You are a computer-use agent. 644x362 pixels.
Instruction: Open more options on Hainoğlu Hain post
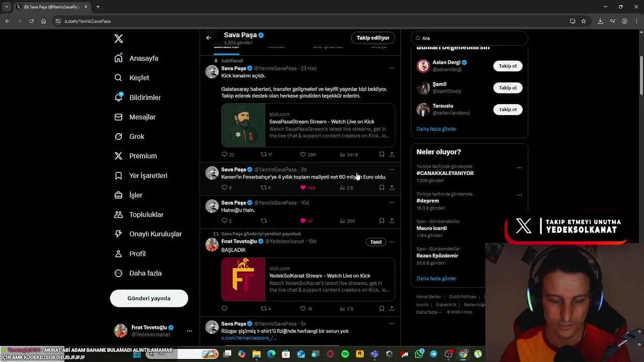pos(392,203)
